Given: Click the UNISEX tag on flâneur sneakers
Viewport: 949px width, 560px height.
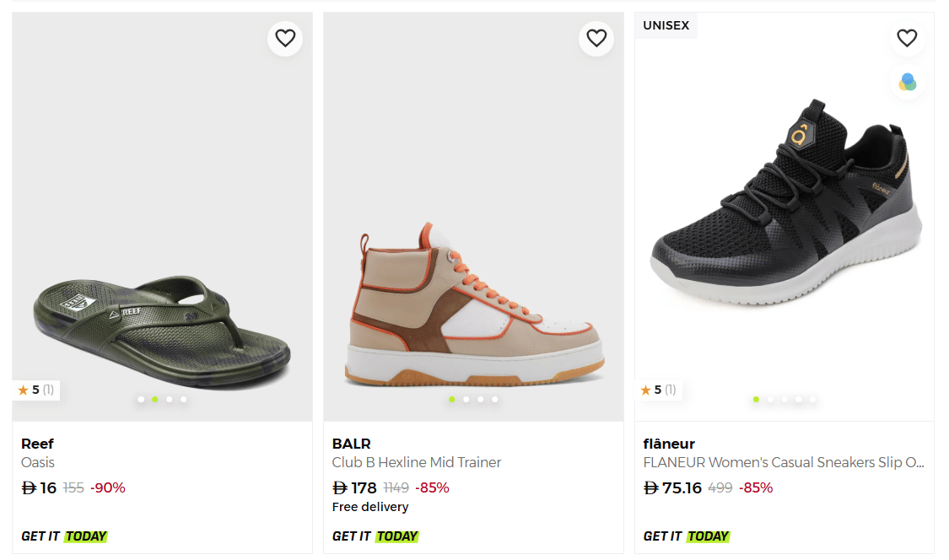Looking at the screenshot, I should click(x=666, y=25).
